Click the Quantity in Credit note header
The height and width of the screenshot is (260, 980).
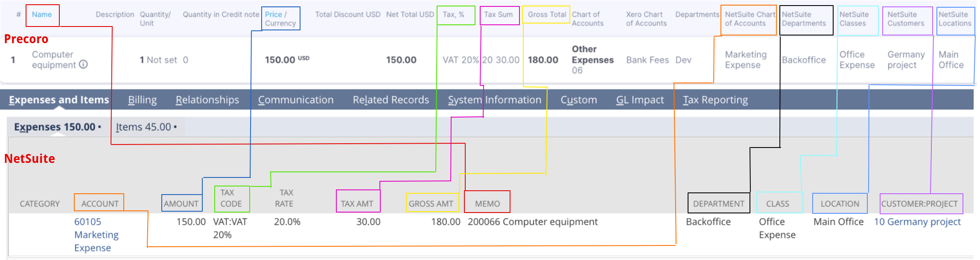(221, 15)
